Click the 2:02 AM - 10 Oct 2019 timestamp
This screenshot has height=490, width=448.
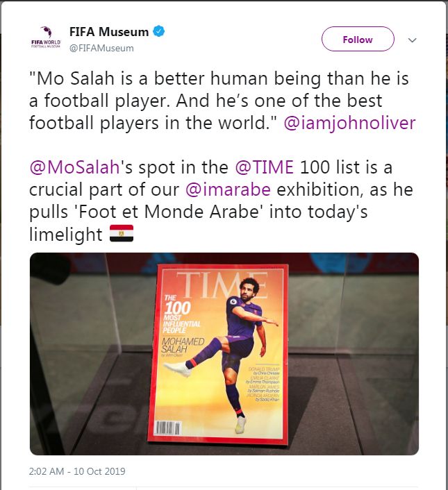point(78,471)
